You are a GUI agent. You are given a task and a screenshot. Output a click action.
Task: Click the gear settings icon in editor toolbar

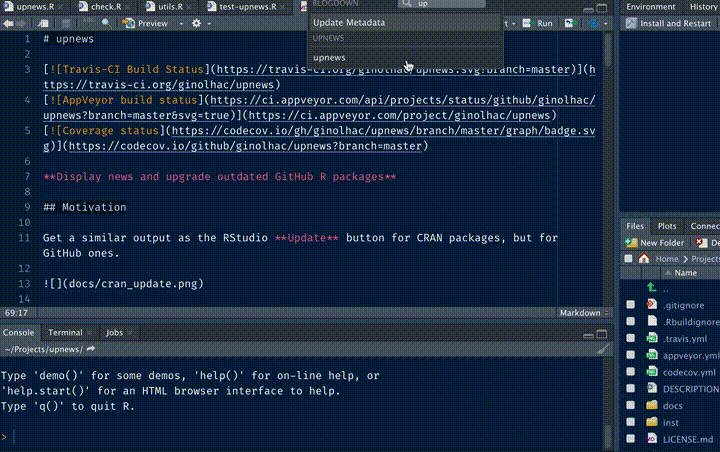(197, 23)
